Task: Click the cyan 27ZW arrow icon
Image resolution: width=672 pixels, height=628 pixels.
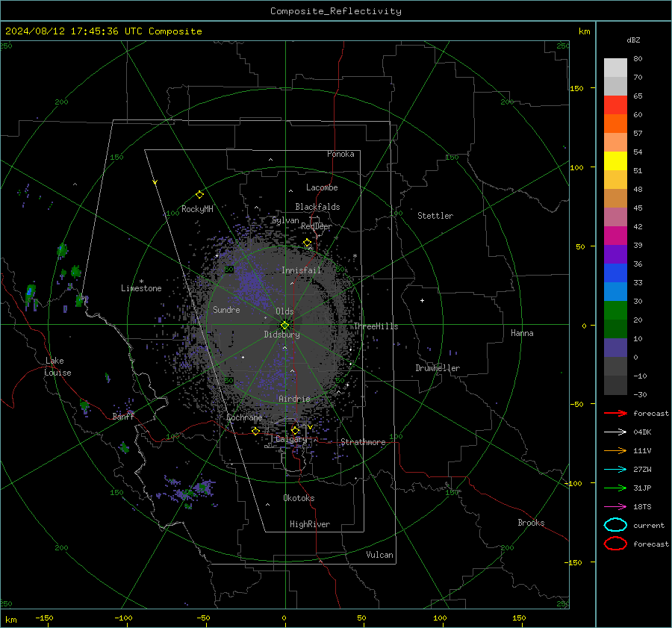Action: click(615, 470)
